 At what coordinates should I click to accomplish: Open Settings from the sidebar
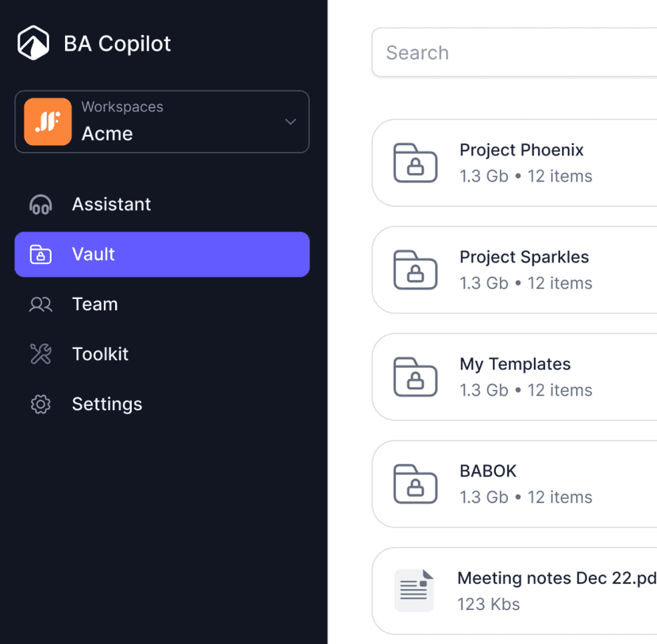107,404
